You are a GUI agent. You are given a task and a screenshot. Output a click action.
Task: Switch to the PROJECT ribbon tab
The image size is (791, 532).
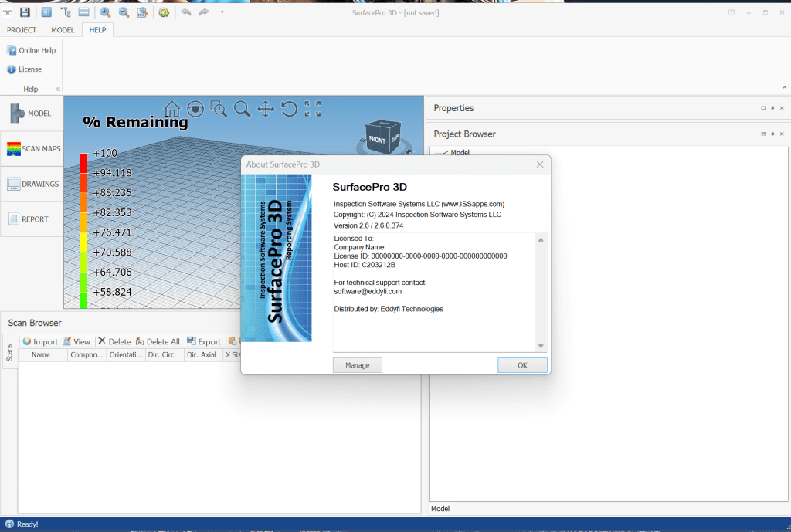coord(22,30)
